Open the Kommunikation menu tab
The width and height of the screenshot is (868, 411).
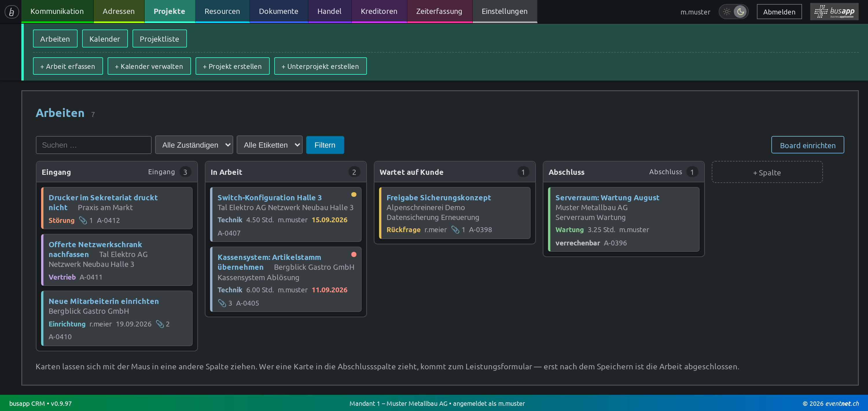coord(57,12)
